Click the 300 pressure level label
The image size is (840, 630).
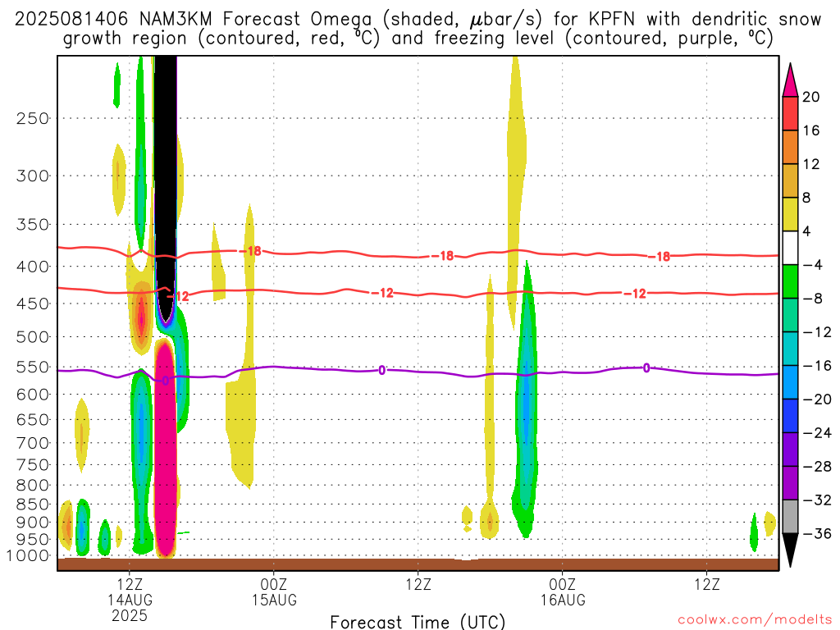33,176
